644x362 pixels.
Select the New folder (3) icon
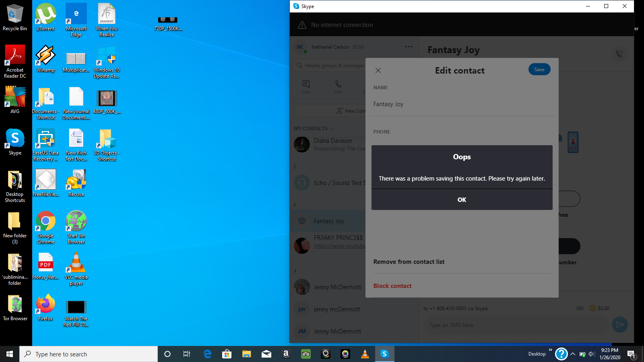click(x=15, y=227)
